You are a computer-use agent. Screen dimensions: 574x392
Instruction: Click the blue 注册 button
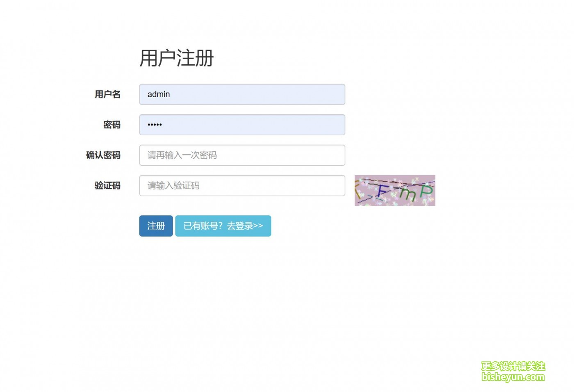(156, 226)
